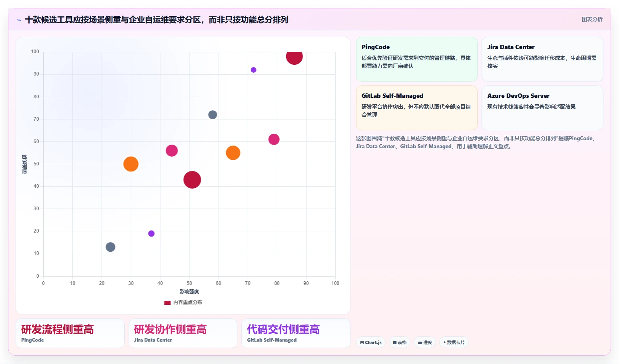Click the x-axis tick label 50
This screenshot has height=364, width=619.
189,283
